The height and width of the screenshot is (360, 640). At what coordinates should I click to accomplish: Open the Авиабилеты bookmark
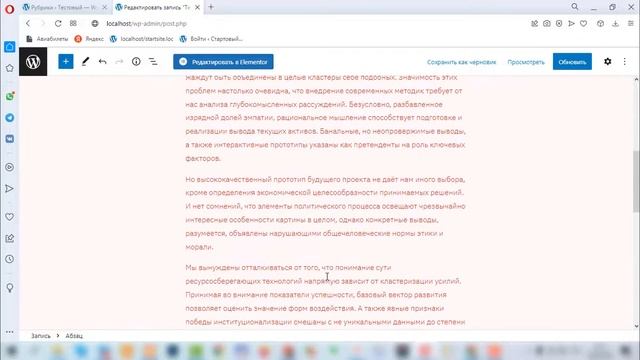(47, 39)
